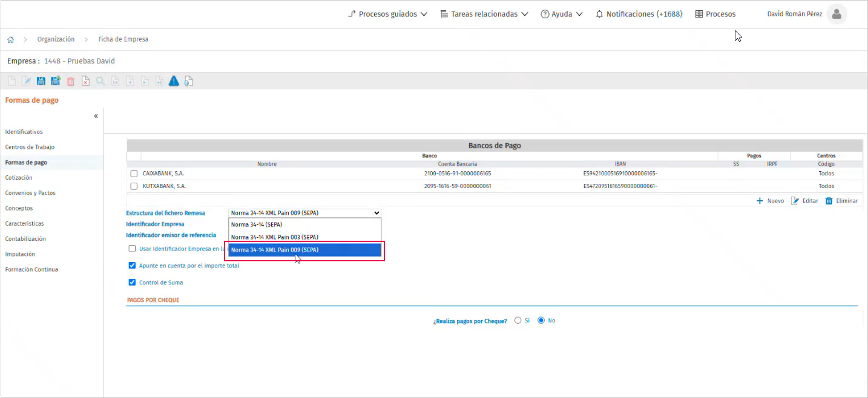868x398 pixels.
Task: Click Ficha de Empresa breadcrumb
Action: click(x=123, y=39)
